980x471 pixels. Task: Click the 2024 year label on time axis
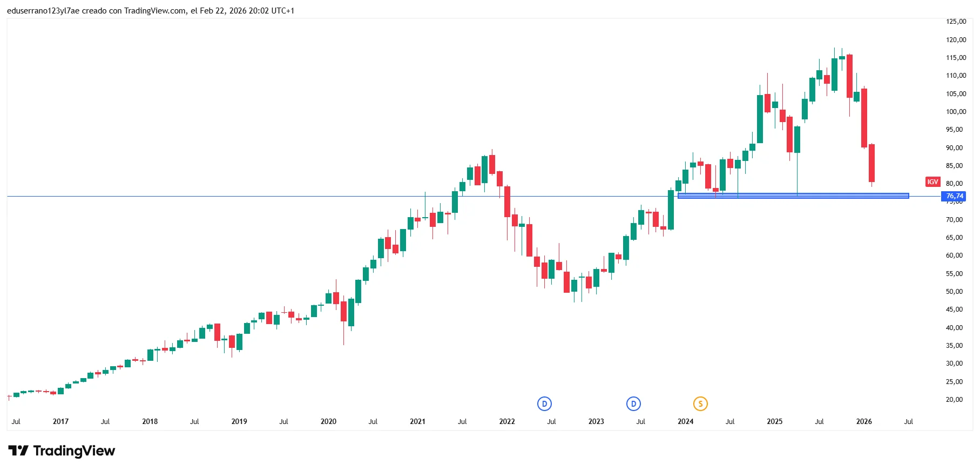coord(685,421)
